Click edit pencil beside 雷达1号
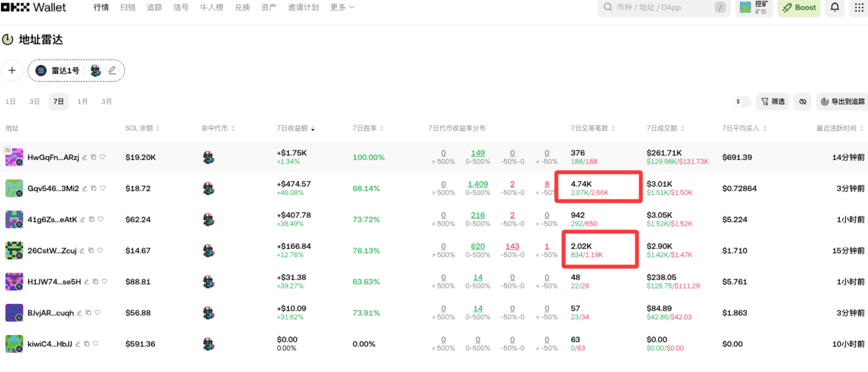868x372 pixels. [x=112, y=71]
